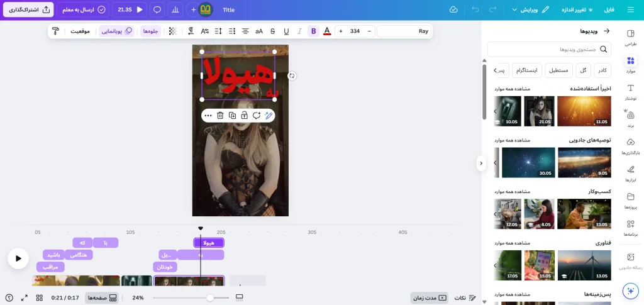The height and width of the screenshot is (305, 644).
Task: Click the 334 font size field
Action: (355, 31)
